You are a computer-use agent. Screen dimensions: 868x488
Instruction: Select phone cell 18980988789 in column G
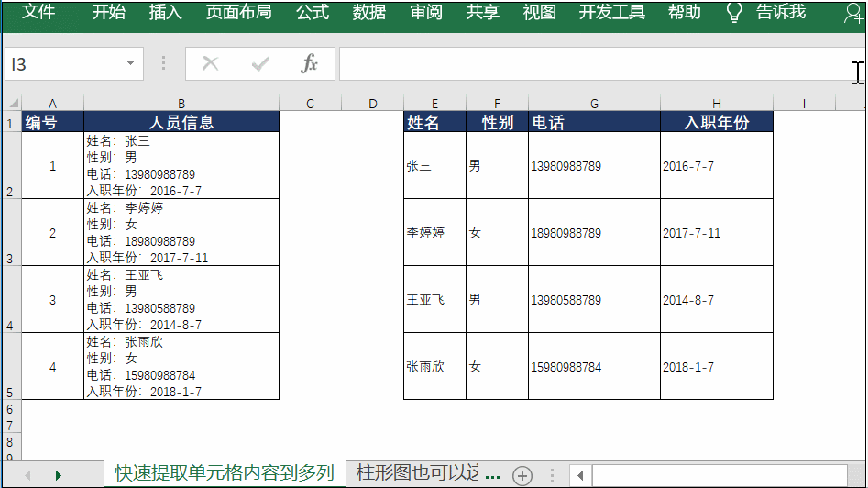[x=594, y=233]
